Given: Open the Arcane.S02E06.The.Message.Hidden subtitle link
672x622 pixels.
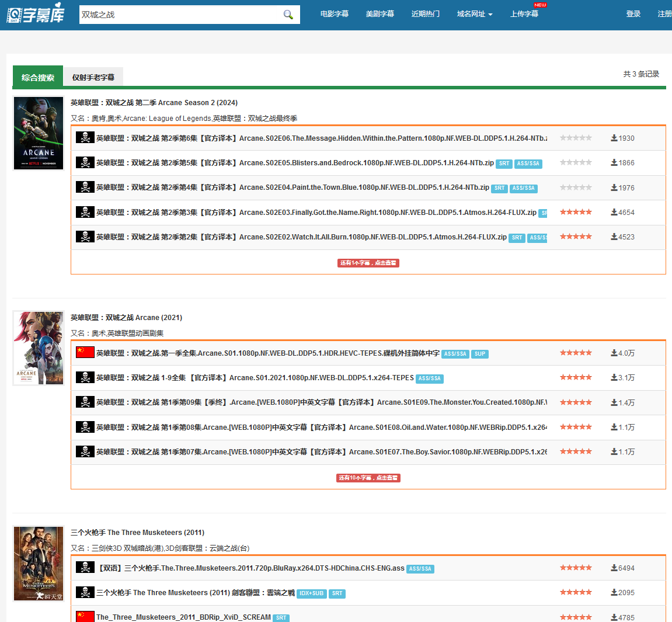Looking at the screenshot, I should [322, 138].
